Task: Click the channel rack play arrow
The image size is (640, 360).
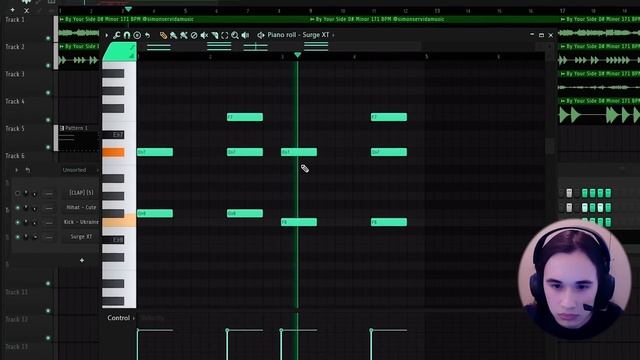Action: [17, 170]
